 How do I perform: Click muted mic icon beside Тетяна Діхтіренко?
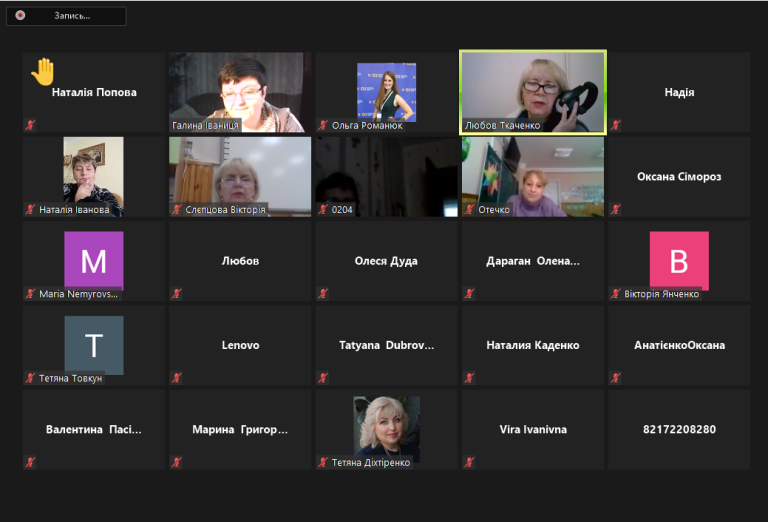[x=323, y=462]
